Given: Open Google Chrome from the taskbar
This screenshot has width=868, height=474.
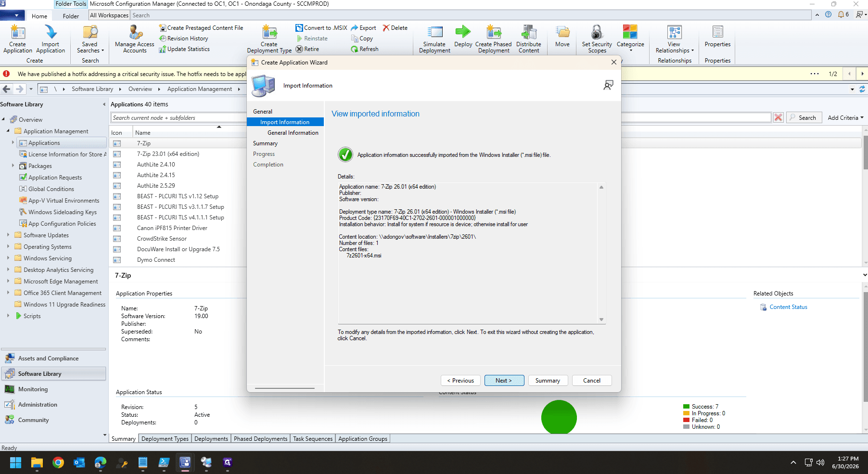Looking at the screenshot, I should 58,462.
